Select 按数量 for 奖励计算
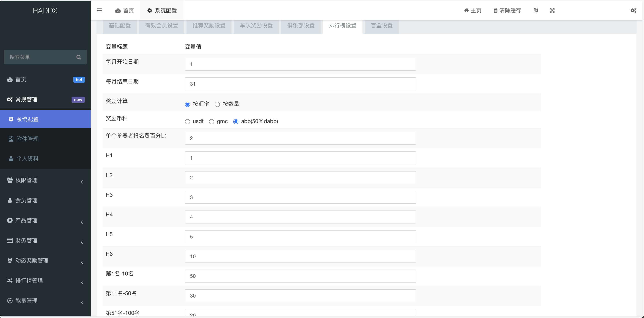The width and height of the screenshot is (644, 318). click(217, 104)
